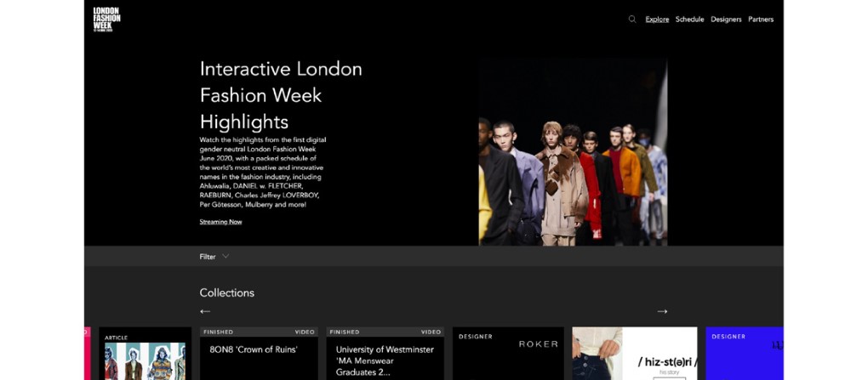This screenshot has width=868, height=380.
Task: Open the Article card with illustrated figures
Action: click(x=145, y=354)
